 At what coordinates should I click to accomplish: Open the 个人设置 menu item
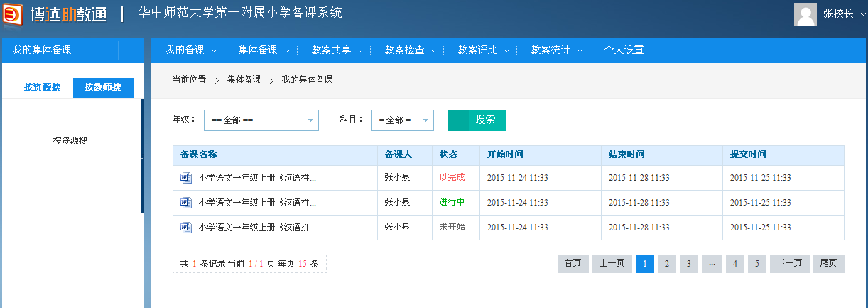point(623,50)
